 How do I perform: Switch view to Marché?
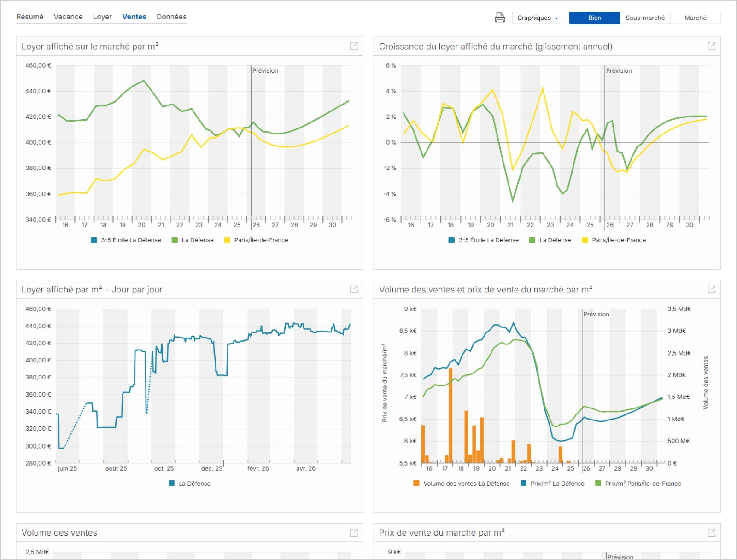(x=696, y=18)
